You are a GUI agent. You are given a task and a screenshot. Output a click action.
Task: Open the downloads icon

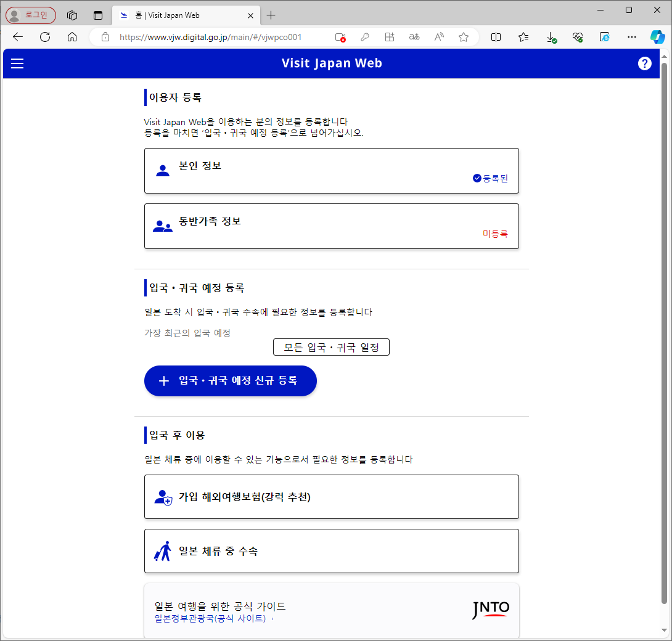click(x=552, y=38)
